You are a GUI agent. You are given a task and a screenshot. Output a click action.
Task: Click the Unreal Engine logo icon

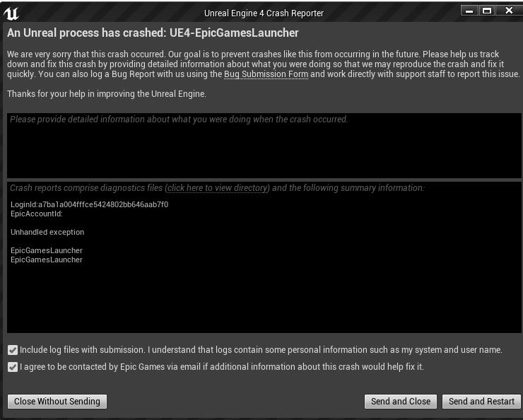tap(11, 13)
